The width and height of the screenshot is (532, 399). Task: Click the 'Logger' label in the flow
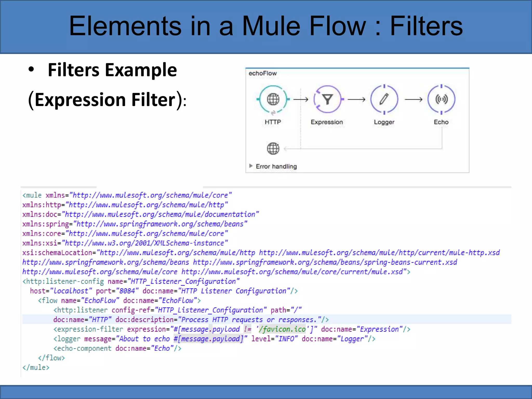click(384, 122)
